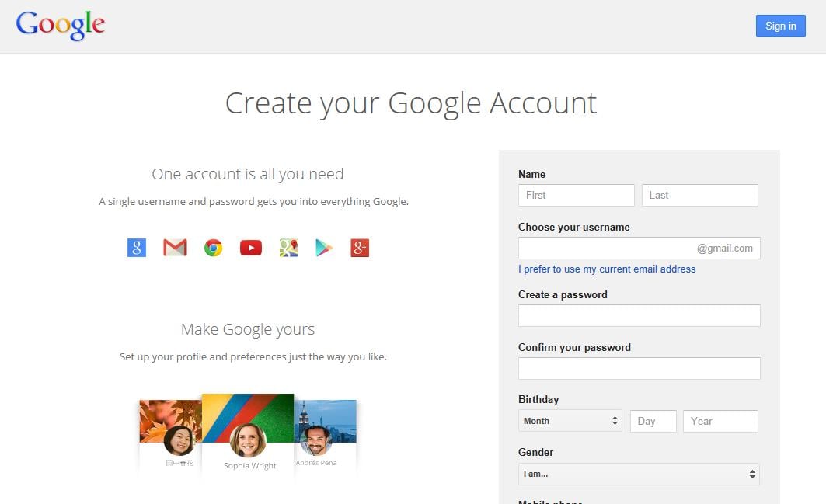826x504 pixels.
Task: Click the Google logo
Action: click(x=60, y=25)
